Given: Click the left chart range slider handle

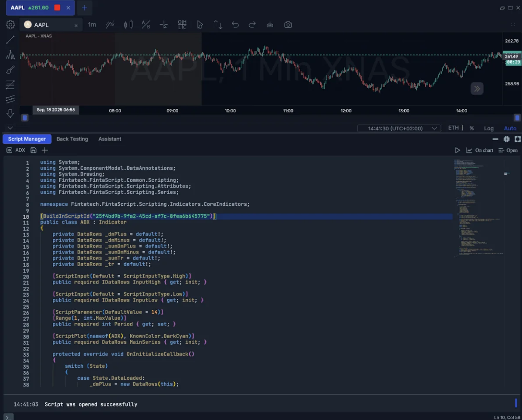Looking at the screenshot, I should pos(25,118).
